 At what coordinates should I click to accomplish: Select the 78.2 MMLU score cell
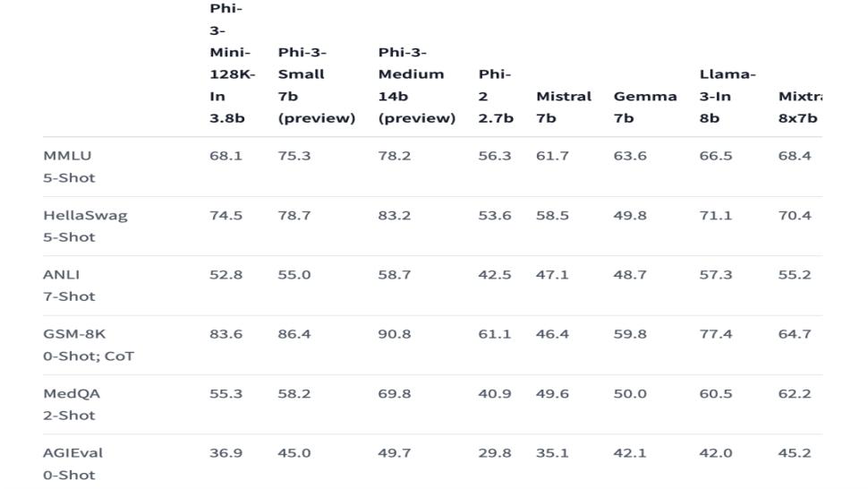[x=395, y=156]
